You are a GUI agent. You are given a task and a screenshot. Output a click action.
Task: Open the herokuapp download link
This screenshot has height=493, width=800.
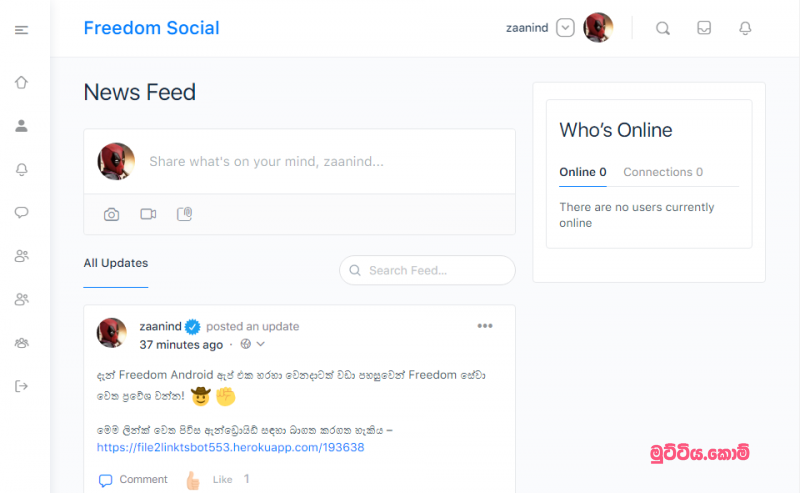[231, 448]
